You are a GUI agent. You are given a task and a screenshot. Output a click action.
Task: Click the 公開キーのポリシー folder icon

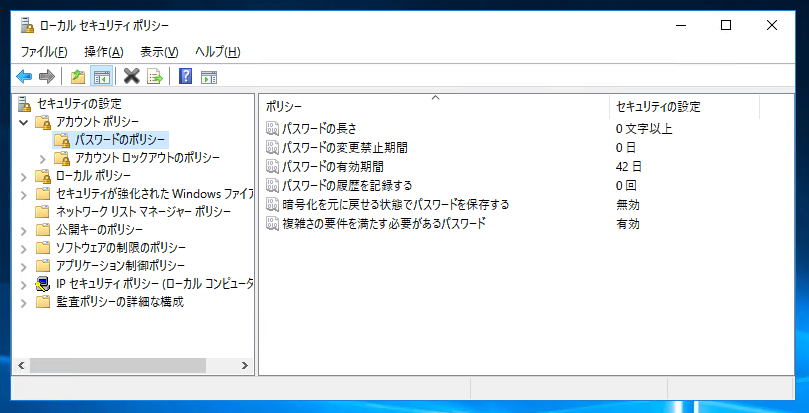click(x=42, y=229)
